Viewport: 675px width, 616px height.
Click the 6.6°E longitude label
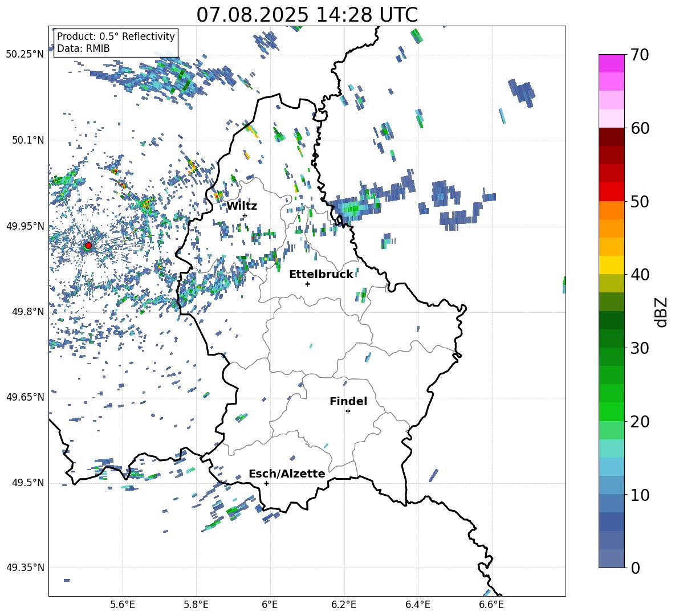491,605
